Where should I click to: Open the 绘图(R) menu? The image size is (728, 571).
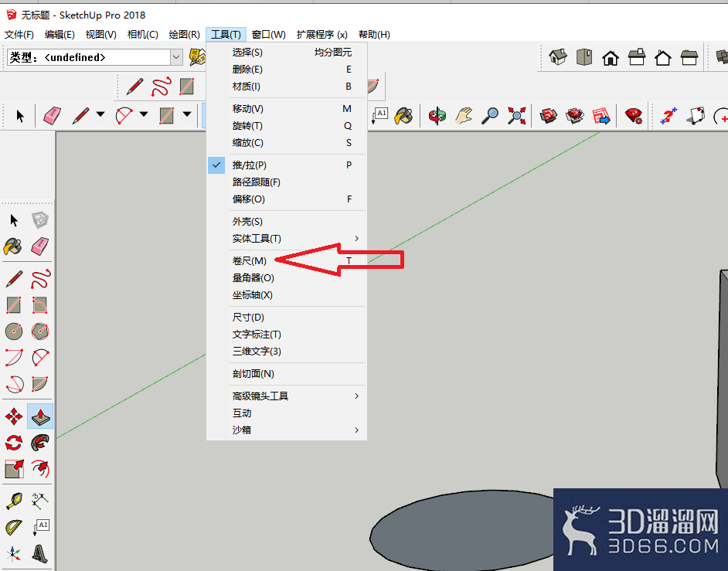pyautogui.click(x=184, y=34)
